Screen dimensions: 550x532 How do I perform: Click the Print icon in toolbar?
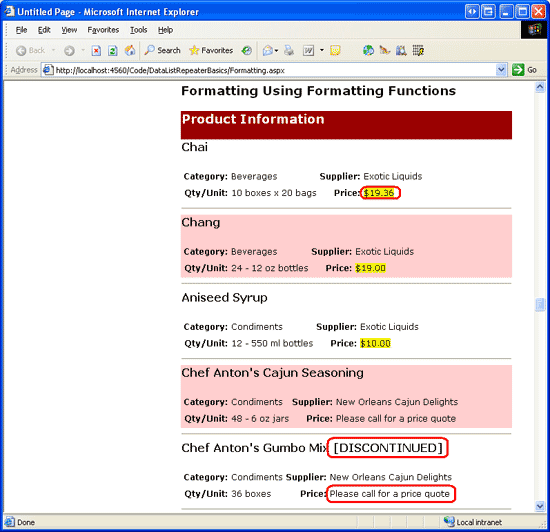click(x=289, y=50)
